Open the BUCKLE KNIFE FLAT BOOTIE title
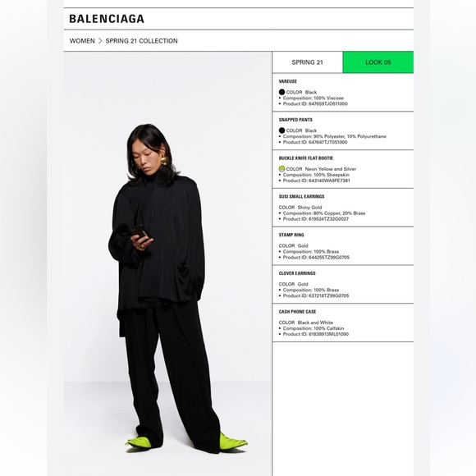 coord(306,158)
